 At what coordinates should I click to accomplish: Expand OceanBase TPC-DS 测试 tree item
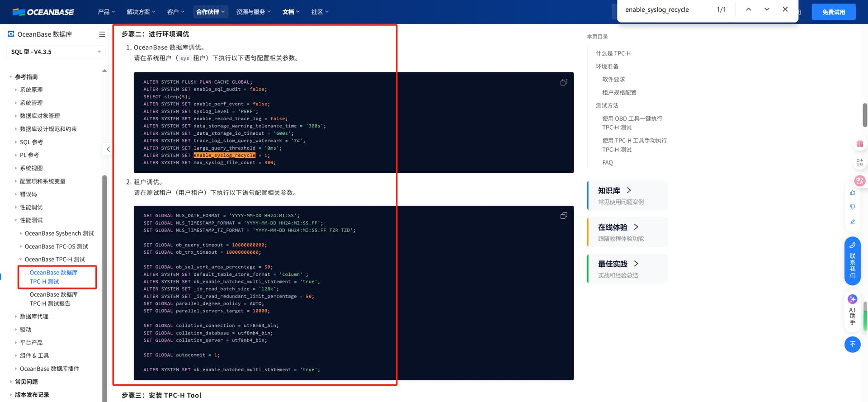click(x=21, y=246)
